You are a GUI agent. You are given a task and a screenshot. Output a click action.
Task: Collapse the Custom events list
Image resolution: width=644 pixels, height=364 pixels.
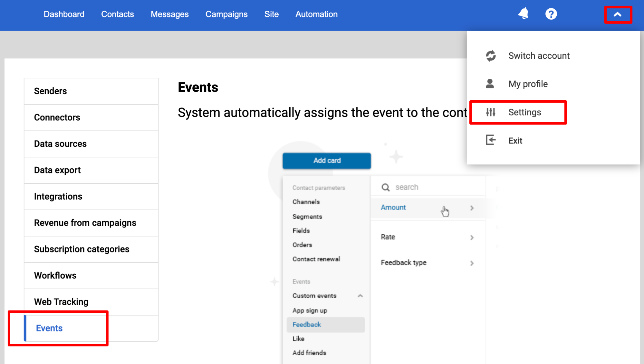(360, 296)
